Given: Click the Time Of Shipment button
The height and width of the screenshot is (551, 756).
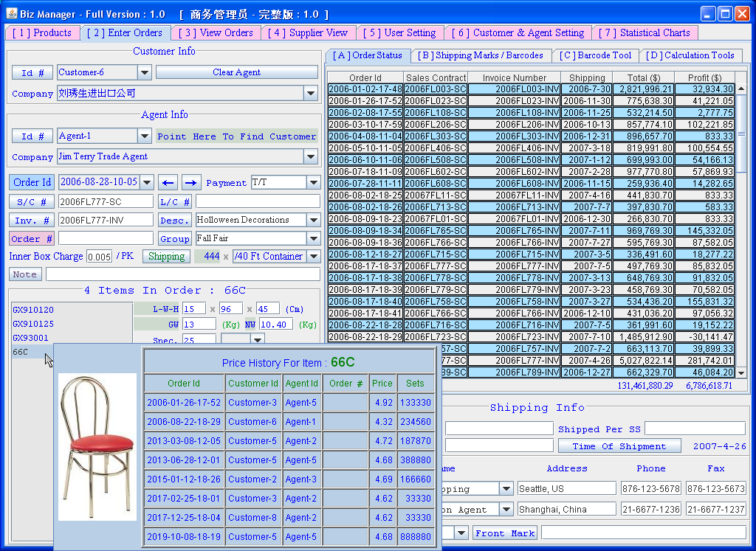Looking at the screenshot, I should 619,446.
